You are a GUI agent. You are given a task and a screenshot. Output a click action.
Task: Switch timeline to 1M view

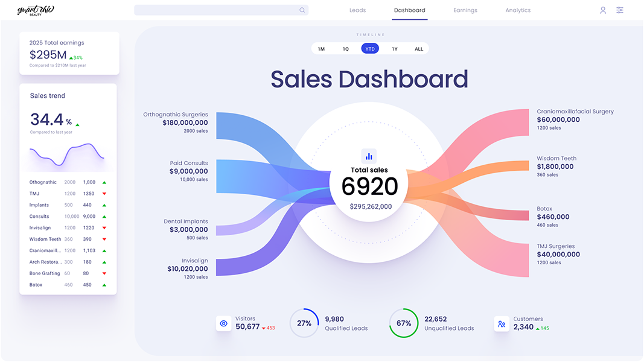[x=322, y=48]
